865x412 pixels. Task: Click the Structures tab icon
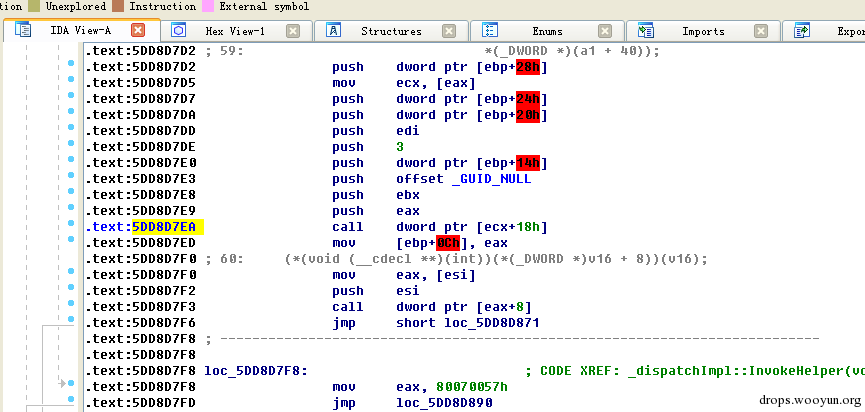(x=333, y=31)
